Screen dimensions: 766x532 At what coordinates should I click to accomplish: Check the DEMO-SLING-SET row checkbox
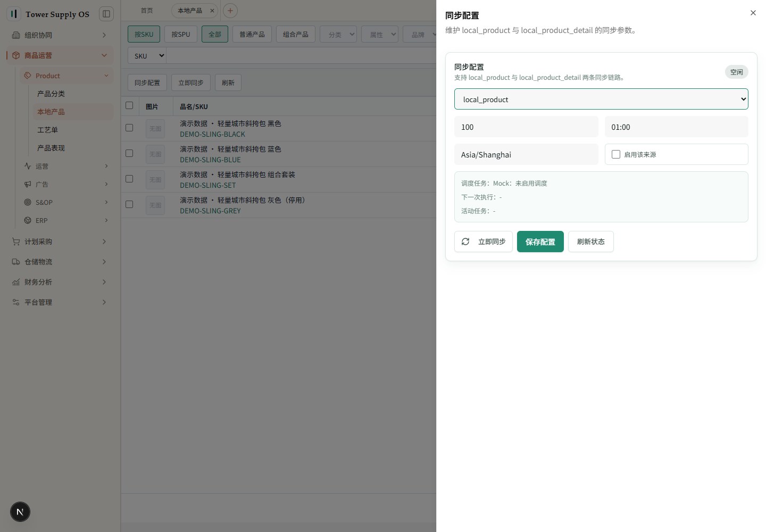[129, 179]
